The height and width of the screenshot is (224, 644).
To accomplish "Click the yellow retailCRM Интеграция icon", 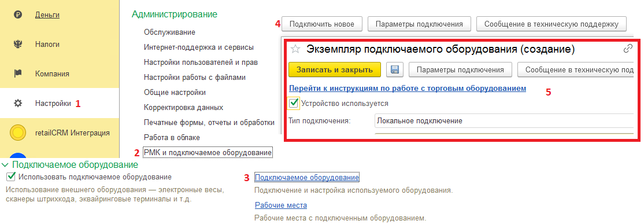I will pyautogui.click(x=18, y=133).
